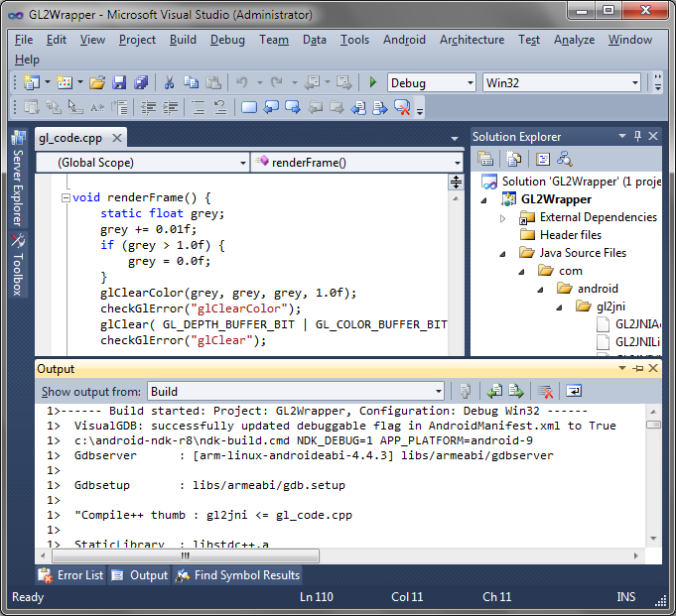Click Show All Files icon in Solution Explorer
This screenshot has width=676, height=616.
513,159
